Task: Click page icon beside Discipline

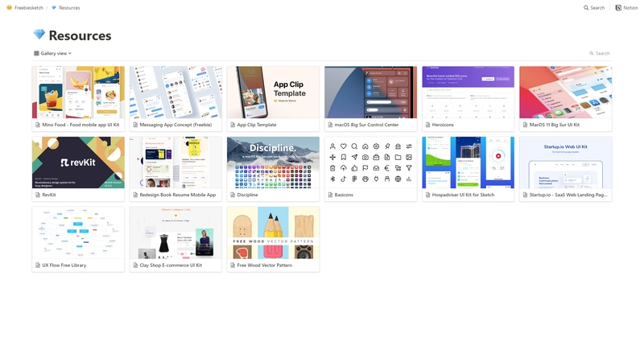Action: (233, 195)
